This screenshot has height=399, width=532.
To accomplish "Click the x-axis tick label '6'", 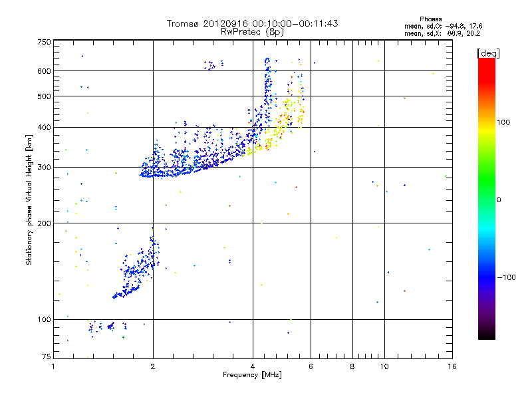I will [311, 366].
